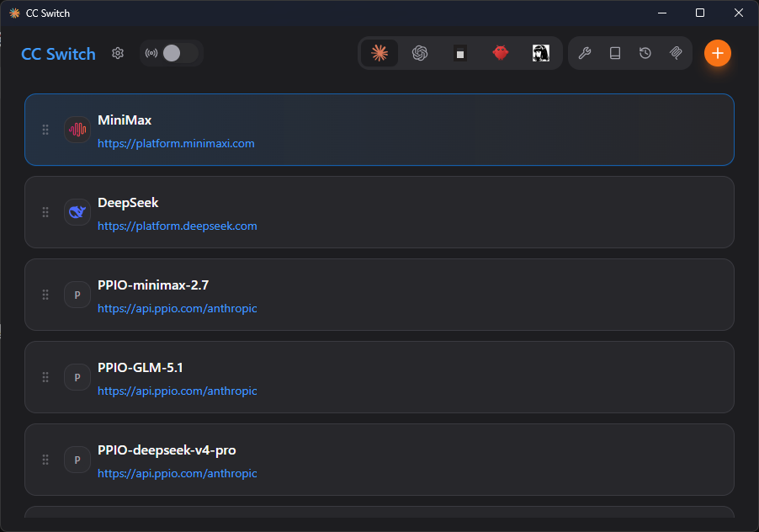Select the DeepSeek provider name
This screenshot has height=532, width=759.
coord(128,203)
